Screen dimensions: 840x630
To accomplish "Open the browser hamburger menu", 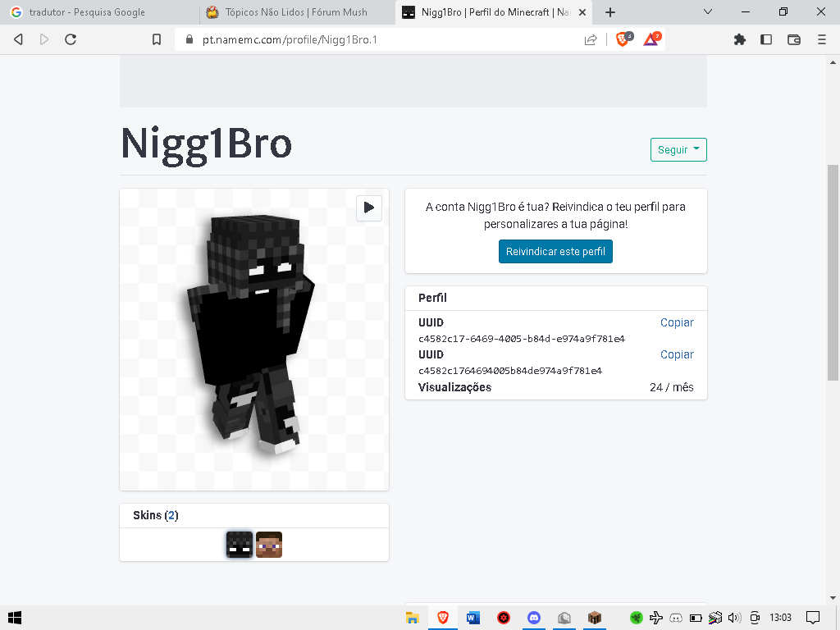I will (x=821, y=39).
